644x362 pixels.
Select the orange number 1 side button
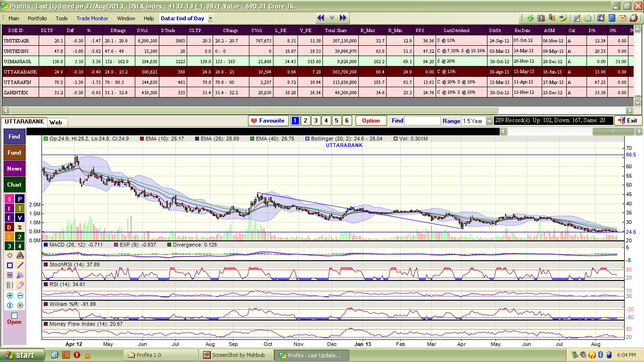pos(9,237)
